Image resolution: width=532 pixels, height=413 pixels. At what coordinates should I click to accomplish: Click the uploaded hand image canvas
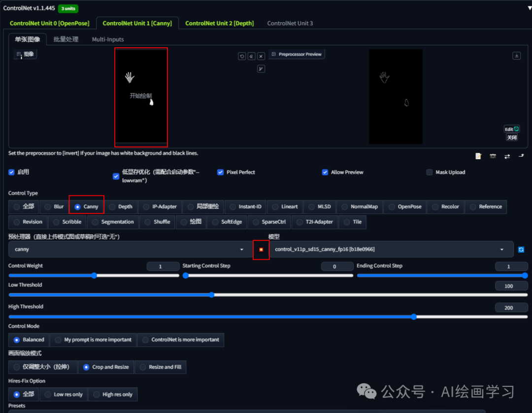[x=141, y=97]
